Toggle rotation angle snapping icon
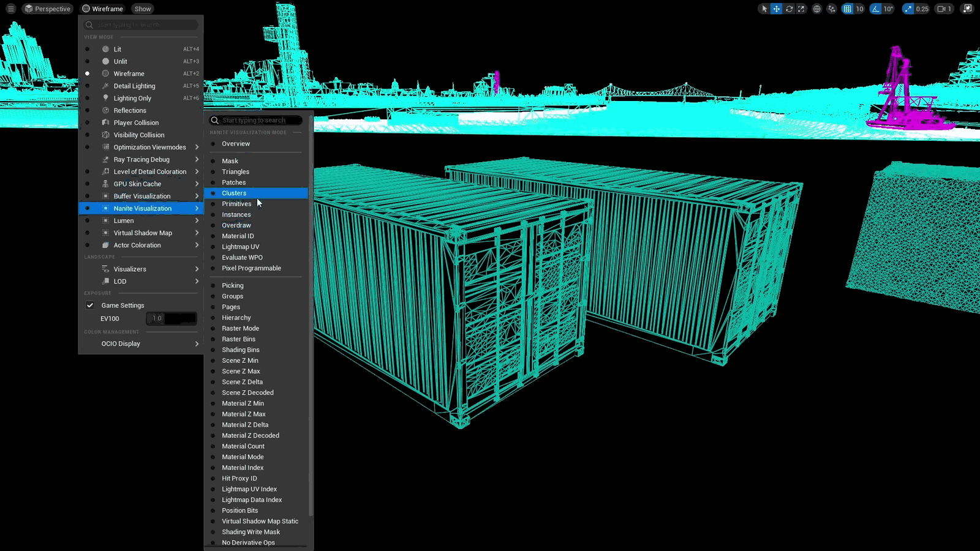Image resolution: width=980 pixels, height=551 pixels. (875, 9)
